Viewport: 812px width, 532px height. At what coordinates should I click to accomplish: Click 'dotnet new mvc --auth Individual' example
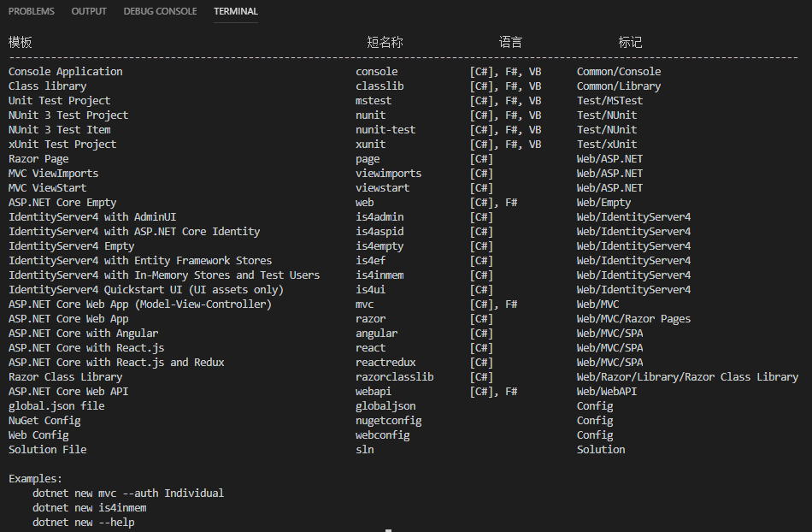pos(128,492)
